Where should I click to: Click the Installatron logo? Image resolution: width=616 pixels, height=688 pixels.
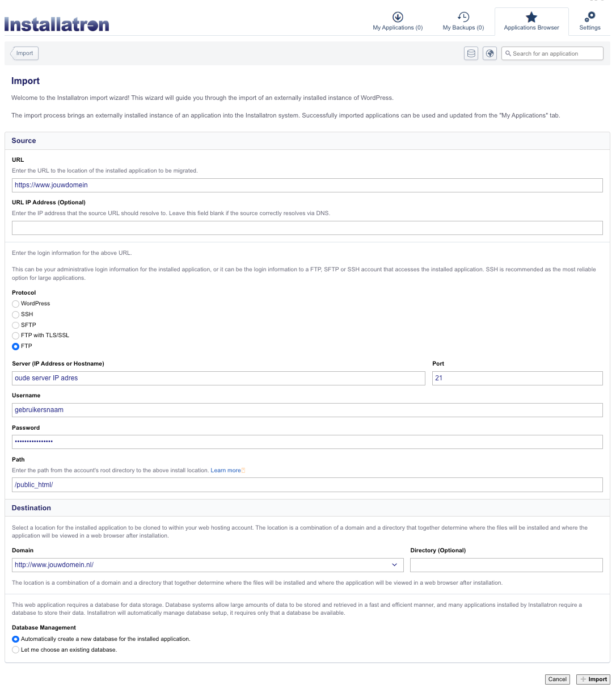point(57,24)
